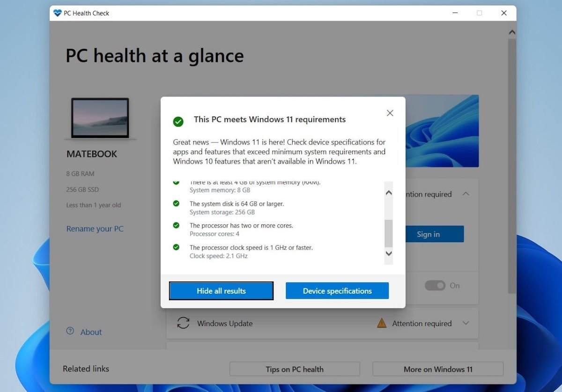Open Tips on PC health

click(x=295, y=369)
